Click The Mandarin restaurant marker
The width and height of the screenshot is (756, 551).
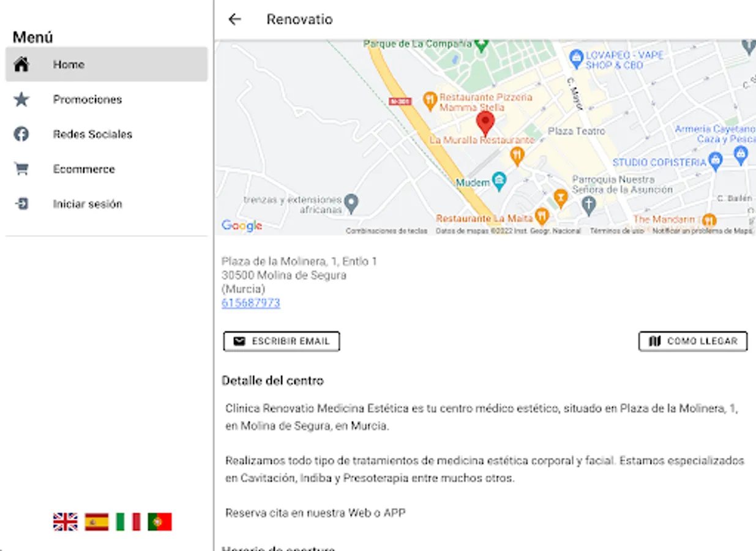point(709,220)
